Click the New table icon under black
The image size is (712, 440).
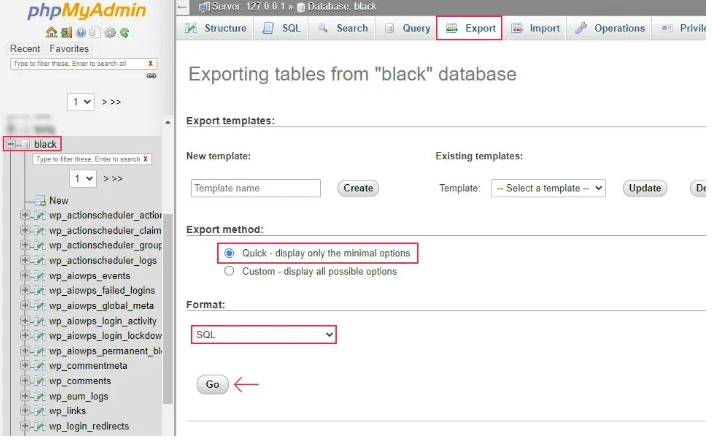(40, 201)
